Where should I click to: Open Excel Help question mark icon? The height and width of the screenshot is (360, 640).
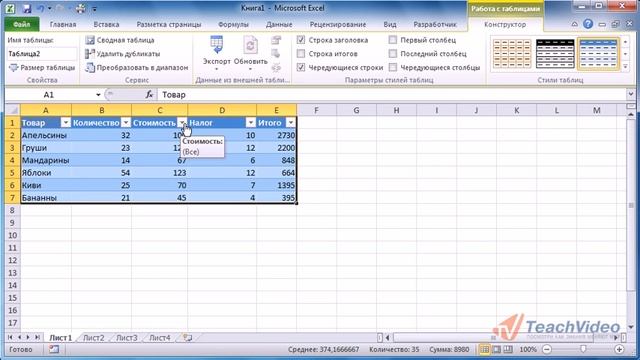click(588, 24)
